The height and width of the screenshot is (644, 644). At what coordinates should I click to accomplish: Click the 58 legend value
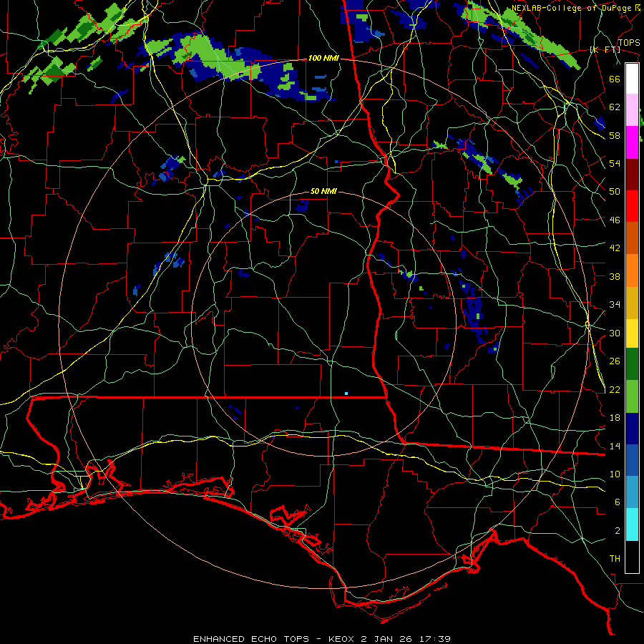[x=615, y=135]
